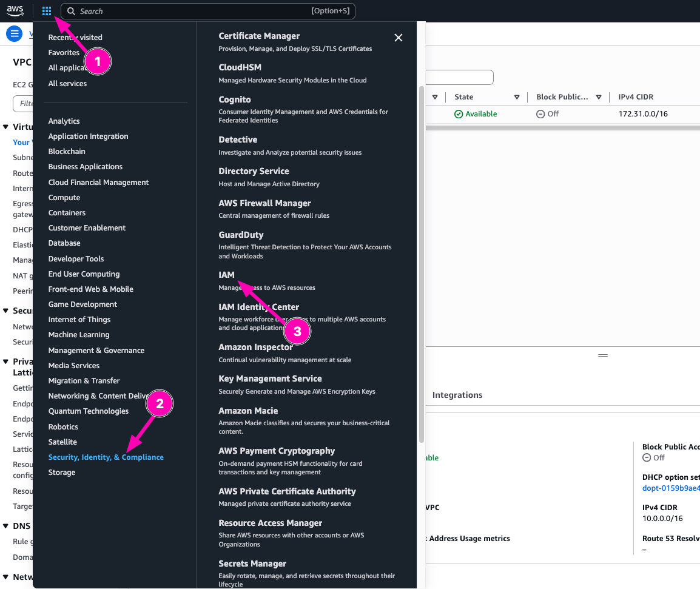This screenshot has height=589, width=700.
Task: Switch to the Integrations tab
Action: (457, 395)
